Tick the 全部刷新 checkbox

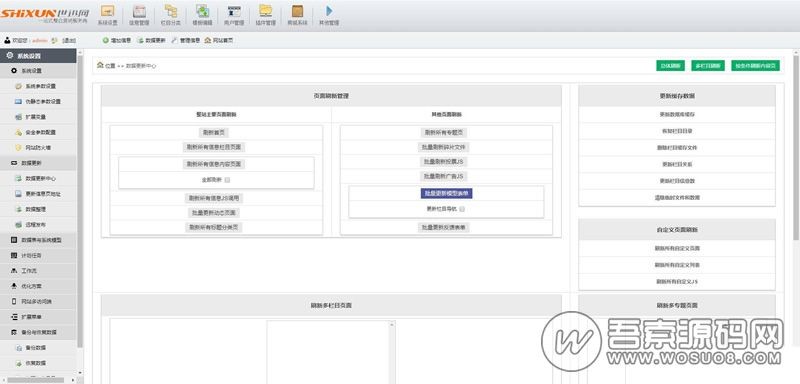click(x=228, y=180)
